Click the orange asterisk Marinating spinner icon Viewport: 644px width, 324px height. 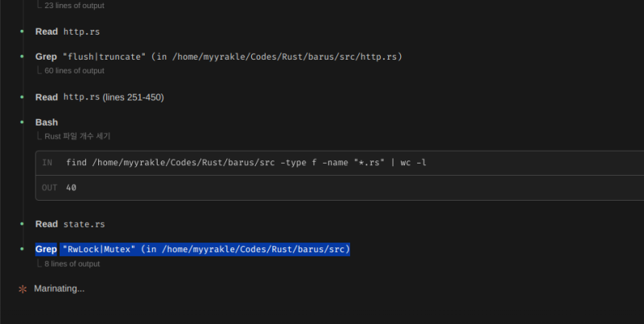point(23,289)
